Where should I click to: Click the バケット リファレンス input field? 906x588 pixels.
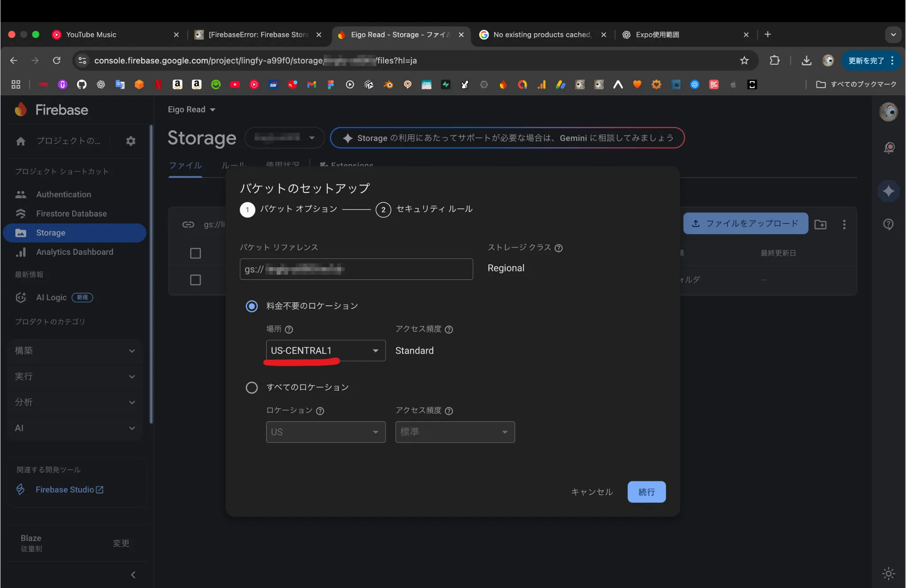pos(356,269)
